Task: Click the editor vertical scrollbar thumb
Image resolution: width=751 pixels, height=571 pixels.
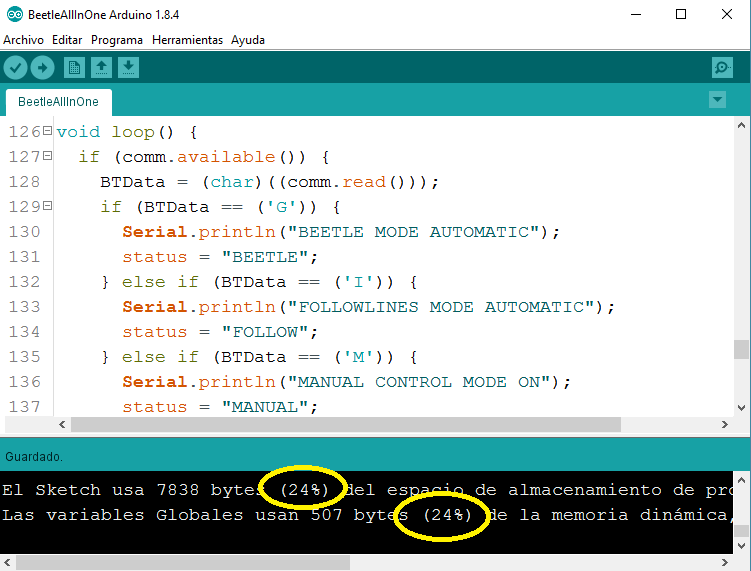Action: 741,349
